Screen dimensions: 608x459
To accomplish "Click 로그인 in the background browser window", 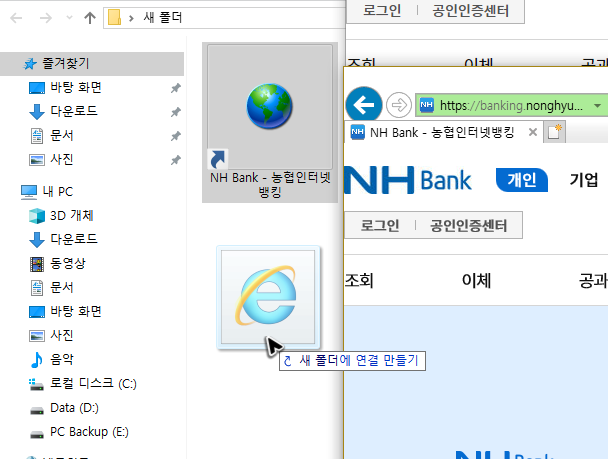I will tap(382, 10).
